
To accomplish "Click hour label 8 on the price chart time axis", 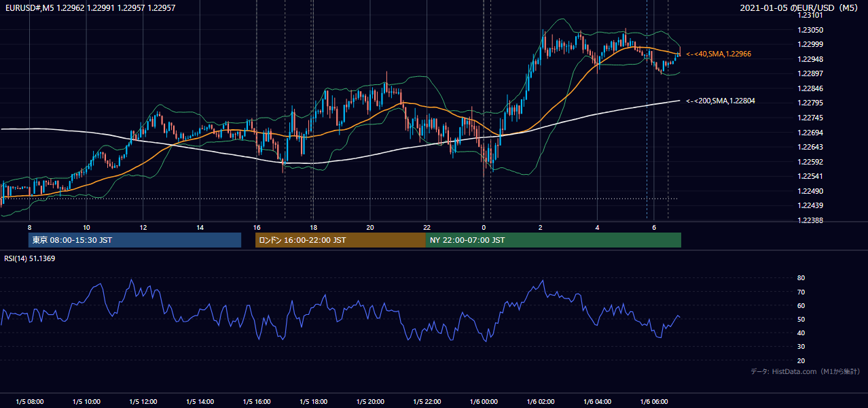I will (29, 227).
